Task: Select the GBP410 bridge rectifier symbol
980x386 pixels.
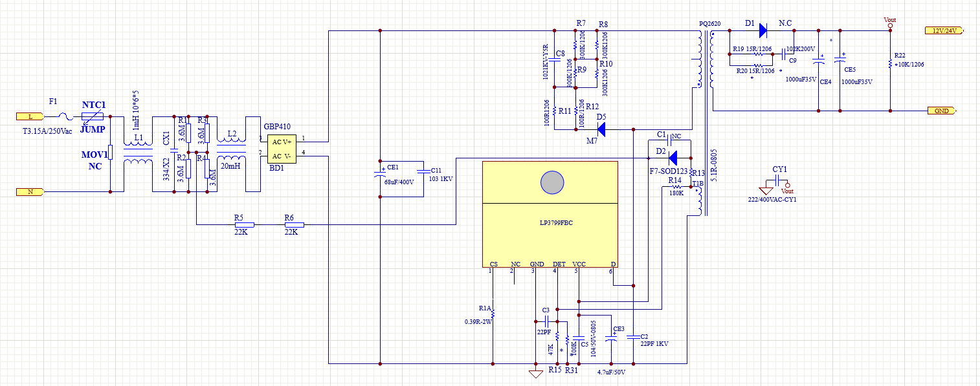Action: (x=281, y=149)
